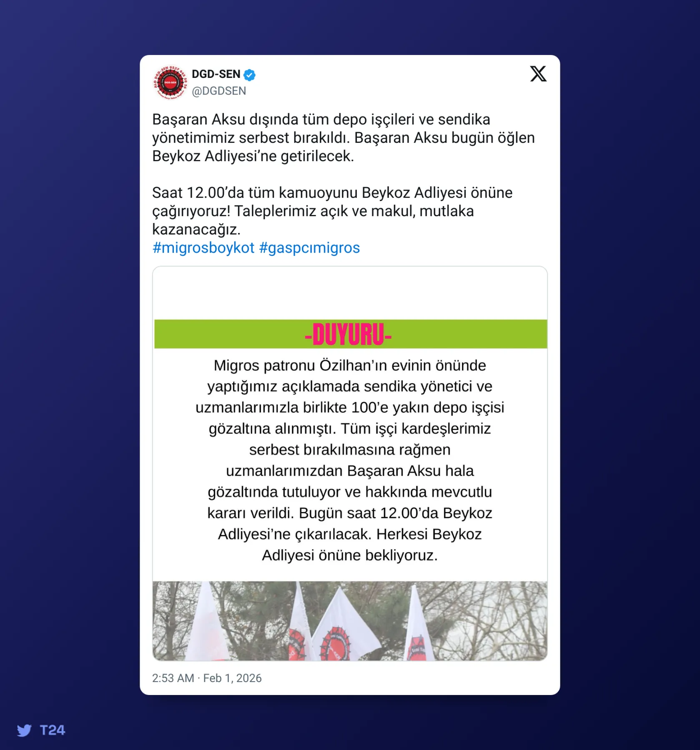This screenshot has height=750, width=700.
Task: Select the Saat 12.00'da paragraph
Action: coord(332,211)
